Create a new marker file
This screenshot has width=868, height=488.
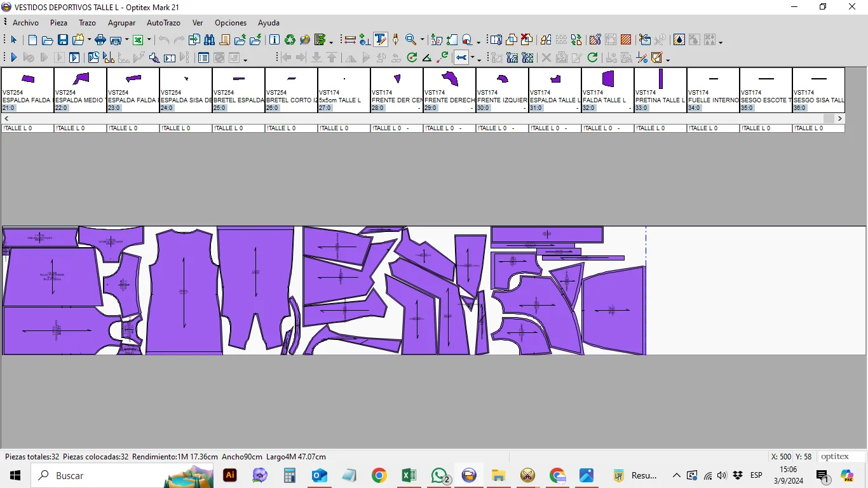coord(33,40)
